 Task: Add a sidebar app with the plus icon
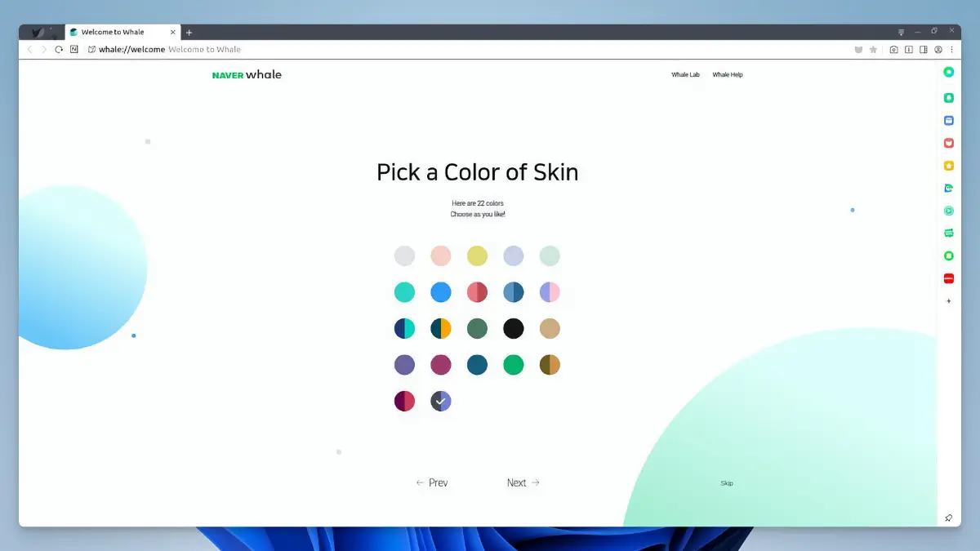point(949,301)
